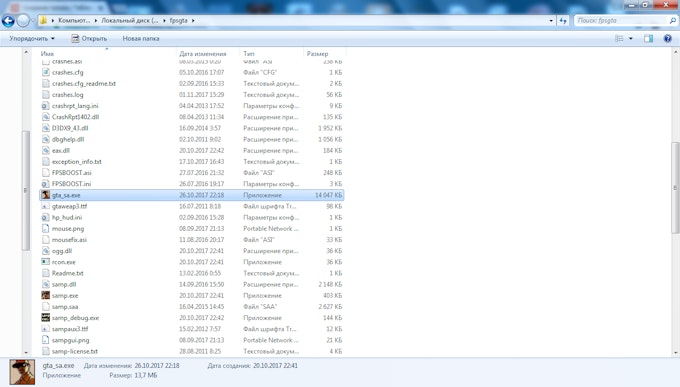Open the view options dropdown arrow
This screenshot has width=680, height=387.
631,39
